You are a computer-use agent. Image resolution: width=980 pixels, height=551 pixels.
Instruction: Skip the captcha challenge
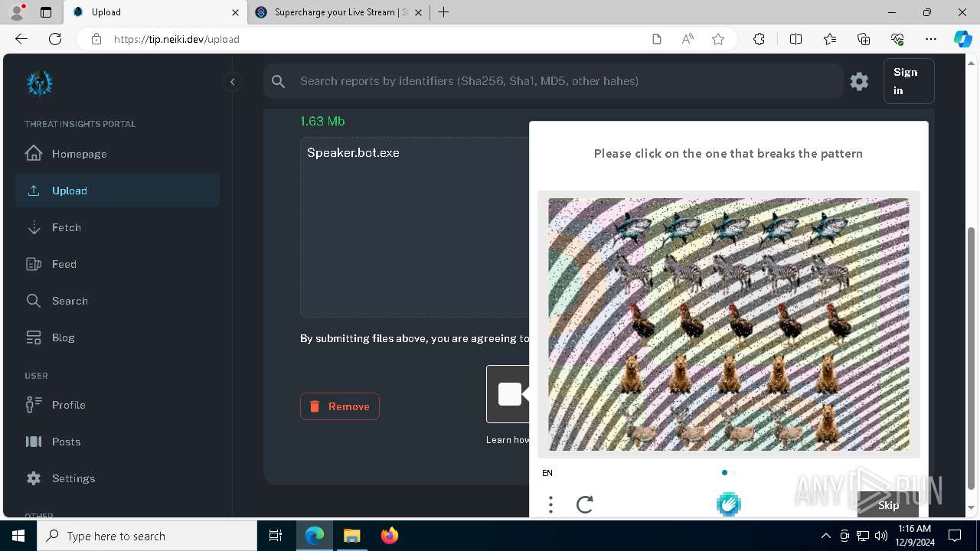point(888,505)
